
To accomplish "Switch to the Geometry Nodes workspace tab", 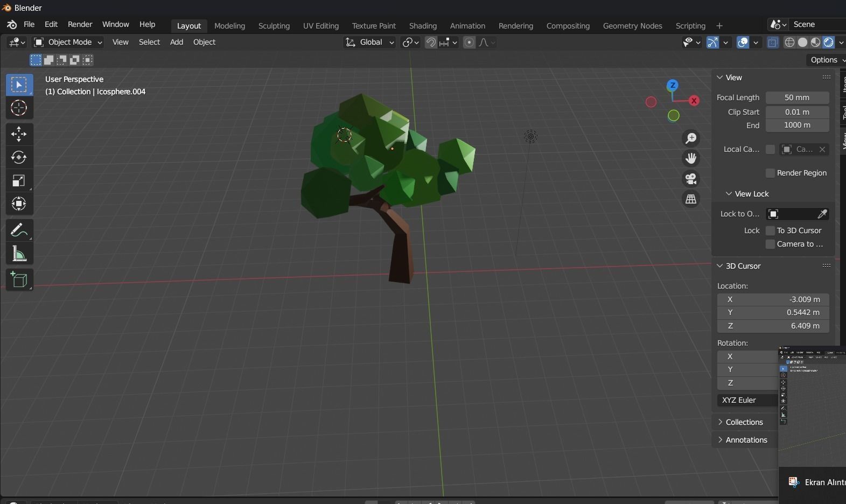I will point(633,26).
